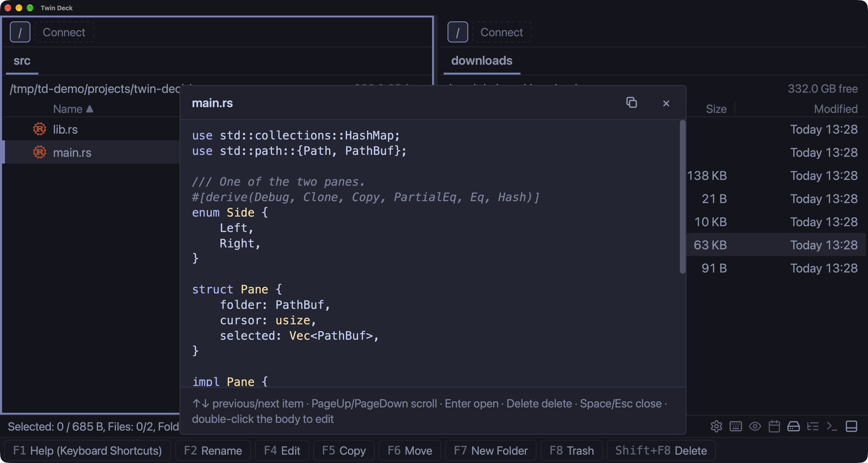Viewport: 868px width, 463px height.
Task: Select the right pane row sized 63 KB
Action: pyautogui.click(x=776, y=245)
